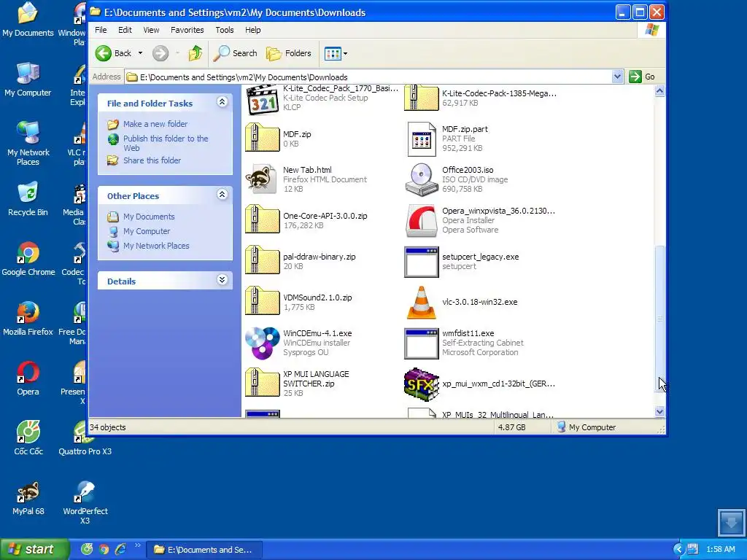
Task: Launch Internet Explorer from Quick Launch
Action: 121,549
